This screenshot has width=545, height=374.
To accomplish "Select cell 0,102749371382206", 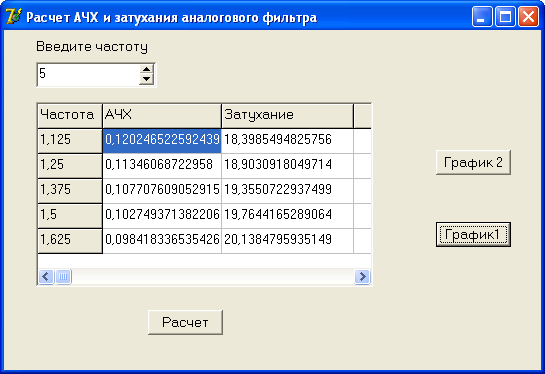I will pos(162,216).
